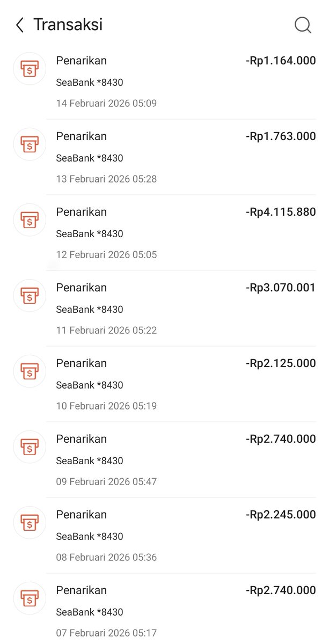This screenshot has width=329, height=644.
Task: Tap withdrawal icon for 12 Februari 2026
Action: [x=30, y=220]
